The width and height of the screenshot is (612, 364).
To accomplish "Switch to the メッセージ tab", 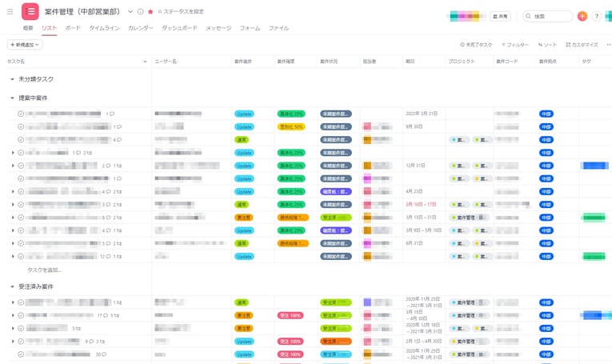I will point(218,28).
